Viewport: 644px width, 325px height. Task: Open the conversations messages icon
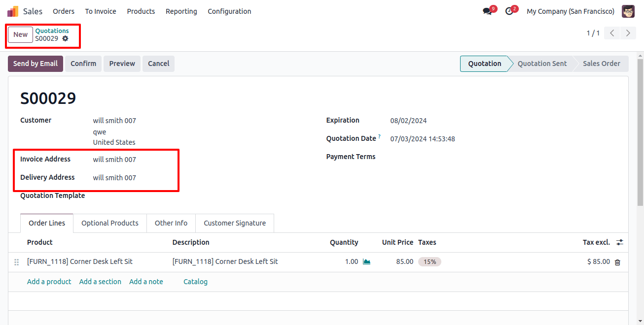pyautogui.click(x=488, y=11)
